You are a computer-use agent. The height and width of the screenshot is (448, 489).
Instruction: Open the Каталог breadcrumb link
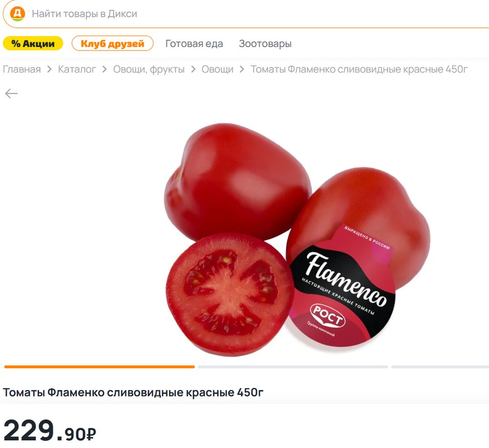[x=77, y=69]
